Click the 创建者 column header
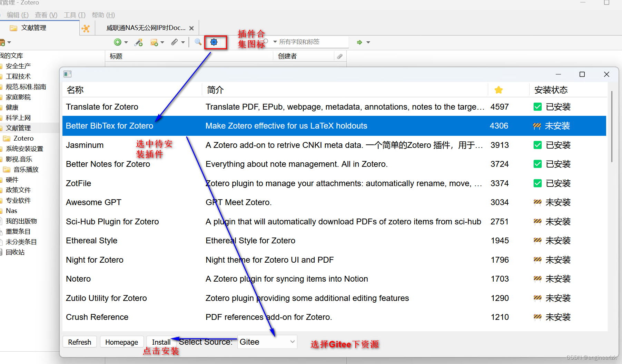Image resolution: width=622 pixels, height=364 pixels. click(304, 56)
